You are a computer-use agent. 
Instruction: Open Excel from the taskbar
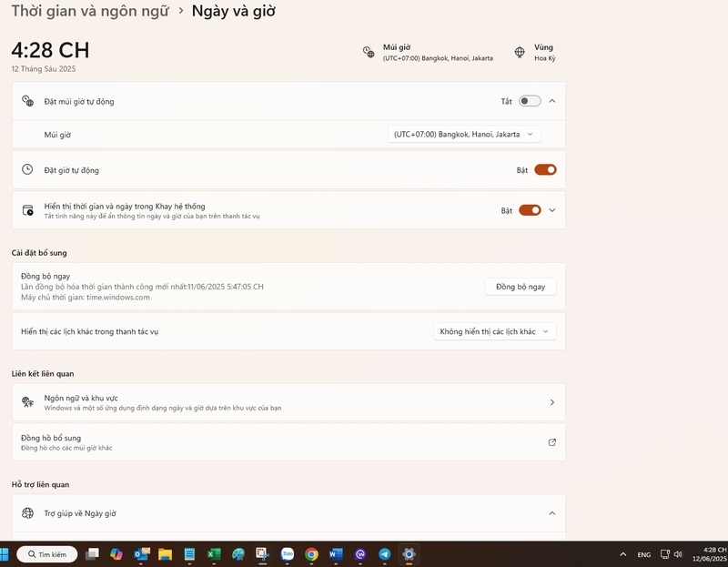tap(214, 554)
